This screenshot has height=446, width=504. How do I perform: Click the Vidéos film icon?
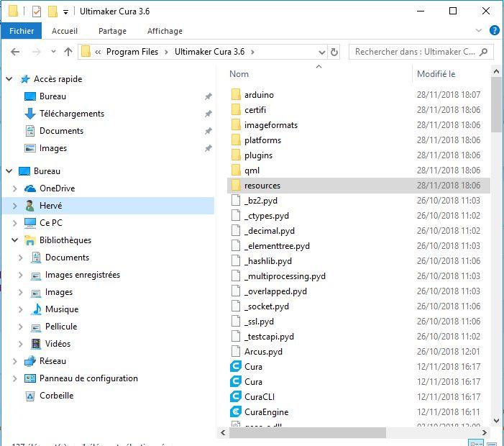(36, 344)
